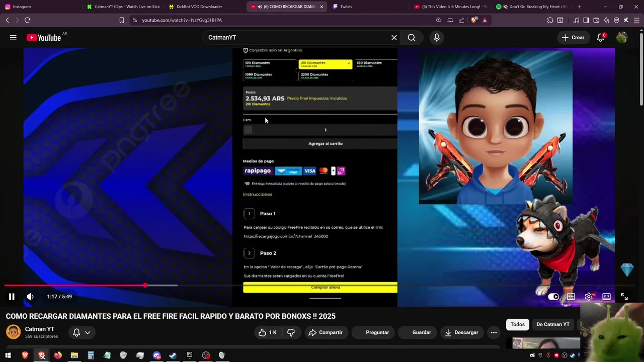Pause the video playback
The width and height of the screenshot is (644, 362).
coord(12,297)
